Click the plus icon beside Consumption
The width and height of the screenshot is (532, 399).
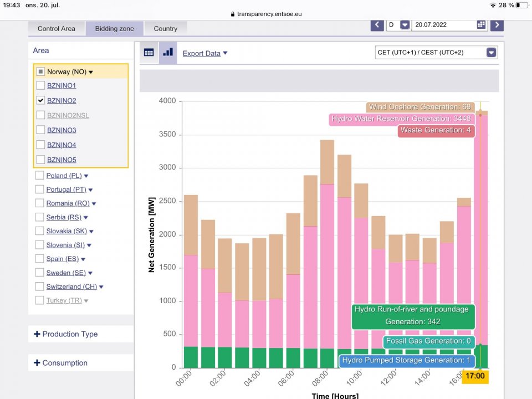(37, 363)
